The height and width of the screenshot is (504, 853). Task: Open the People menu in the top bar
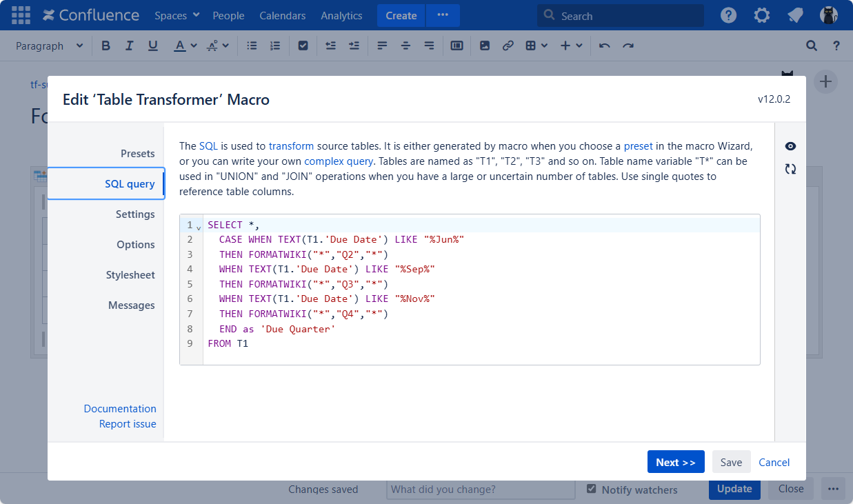click(x=228, y=14)
